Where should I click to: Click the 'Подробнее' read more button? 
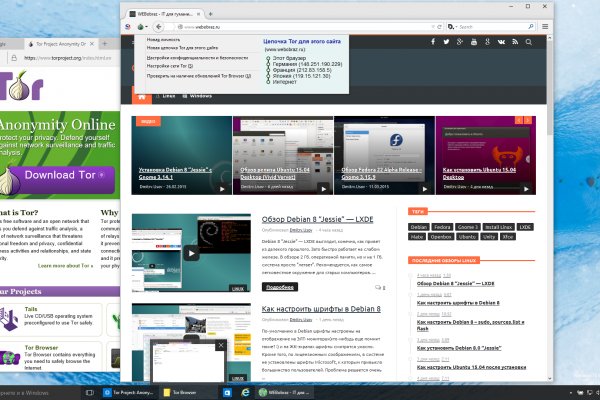tap(280, 287)
